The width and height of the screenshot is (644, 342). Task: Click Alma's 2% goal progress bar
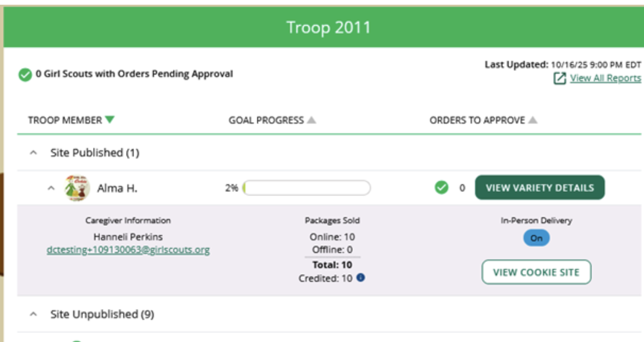click(307, 188)
